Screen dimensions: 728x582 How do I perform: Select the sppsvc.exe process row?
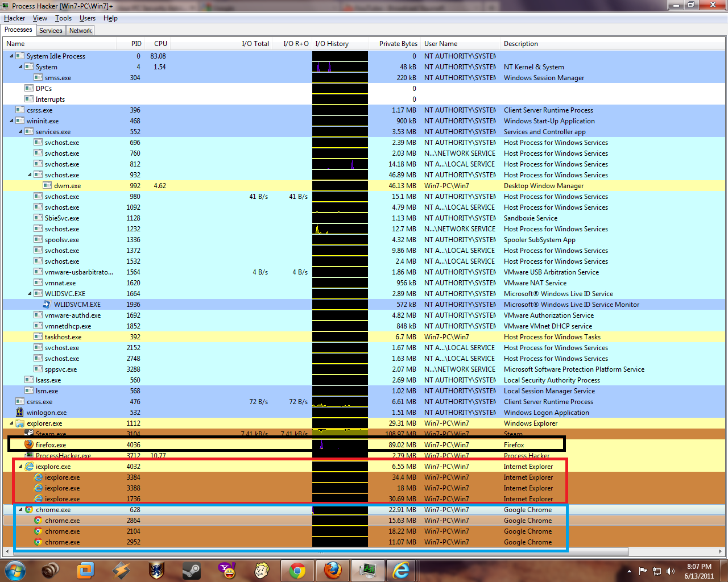coord(364,369)
